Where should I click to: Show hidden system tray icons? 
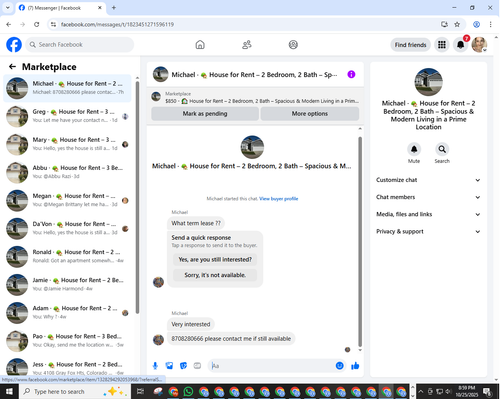coord(421,391)
